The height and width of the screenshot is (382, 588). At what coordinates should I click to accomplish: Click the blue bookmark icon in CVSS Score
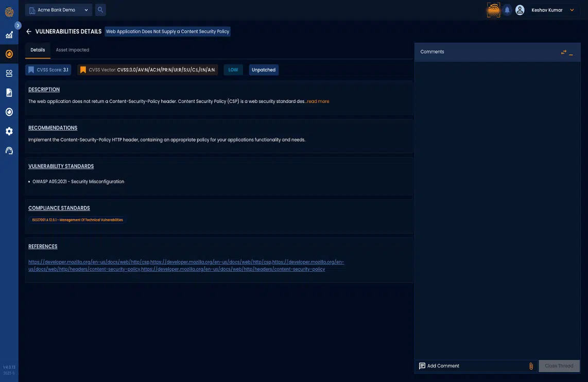point(31,70)
